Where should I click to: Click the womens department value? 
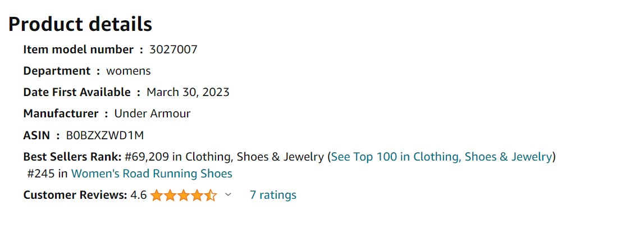[x=129, y=71]
